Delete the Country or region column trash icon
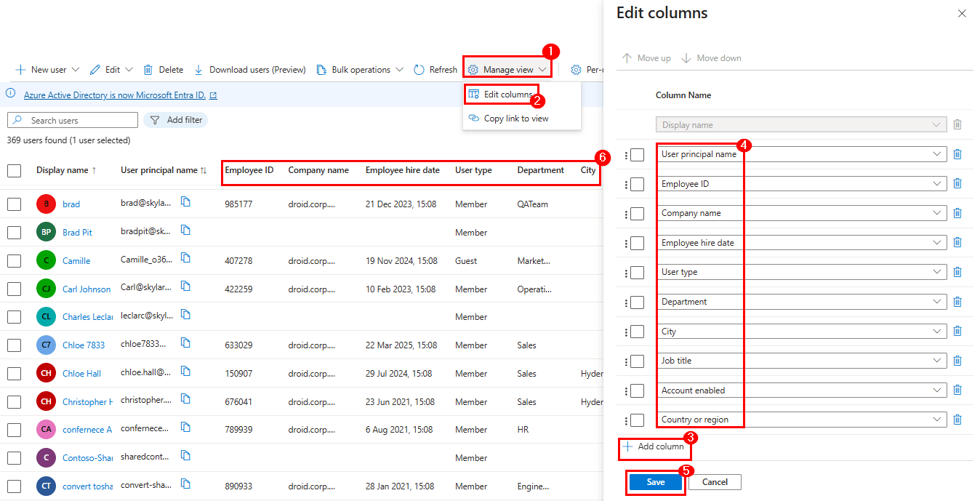 (957, 420)
